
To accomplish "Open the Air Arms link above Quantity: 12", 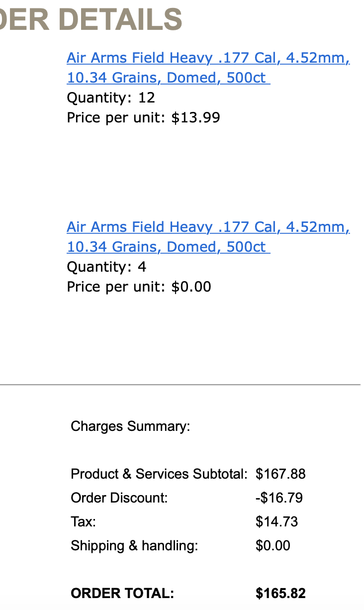I will (x=208, y=68).
